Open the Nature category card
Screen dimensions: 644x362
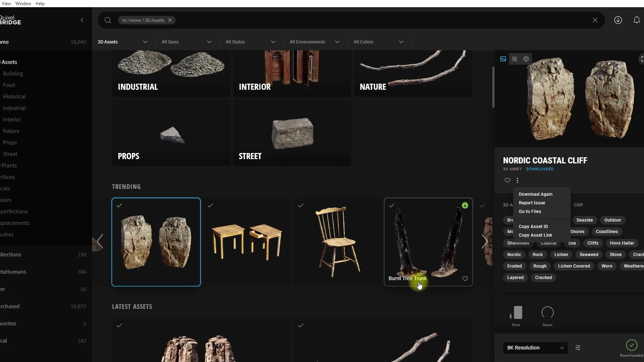tap(413, 73)
